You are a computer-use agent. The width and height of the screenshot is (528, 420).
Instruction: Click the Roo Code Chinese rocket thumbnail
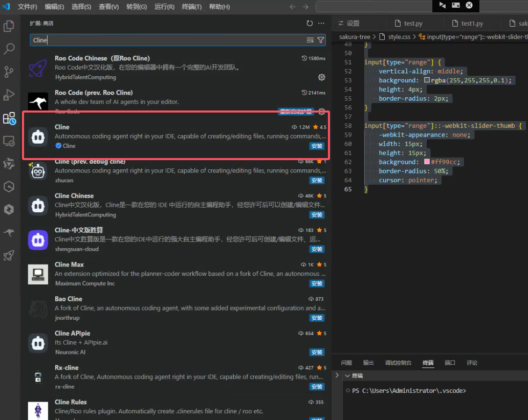point(38,68)
